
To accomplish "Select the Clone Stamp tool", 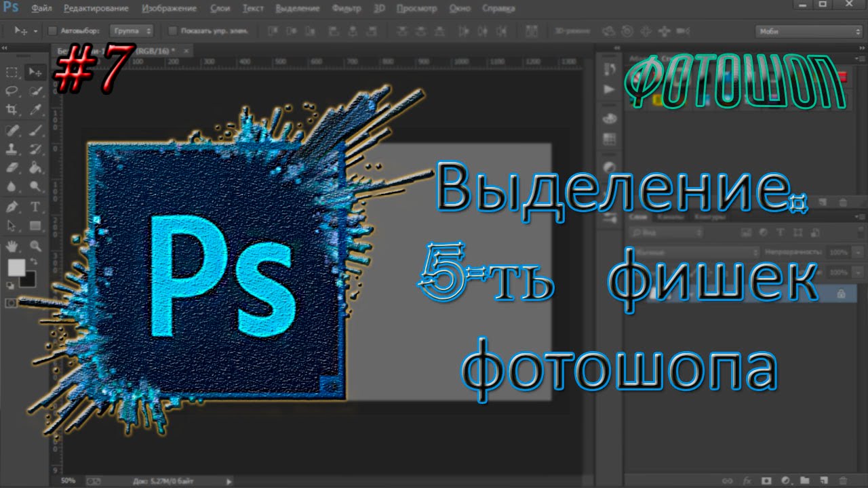I will pyautogui.click(x=12, y=148).
